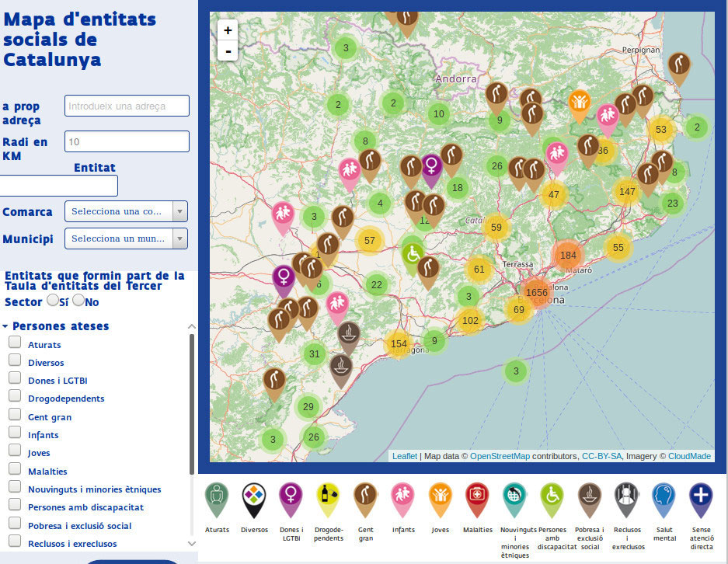Viewport: 728px width, 564px height.
Task: Enable the Gent gran checkbox
Action: (15, 416)
